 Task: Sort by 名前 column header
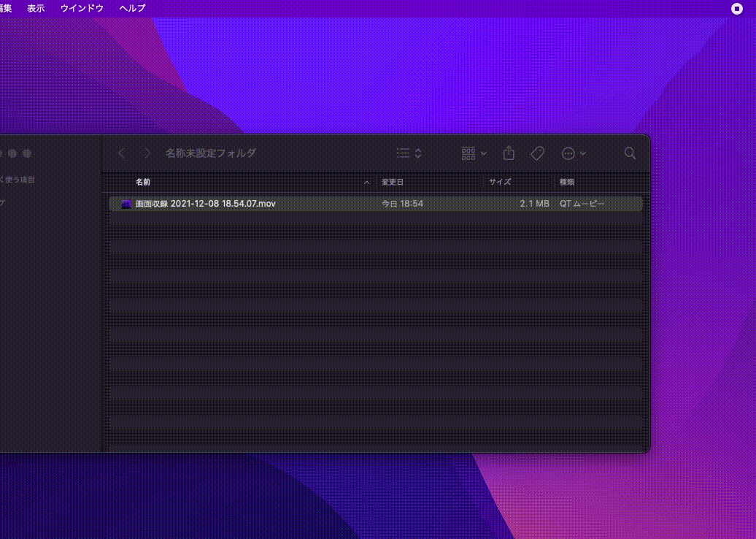coord(143,183)
